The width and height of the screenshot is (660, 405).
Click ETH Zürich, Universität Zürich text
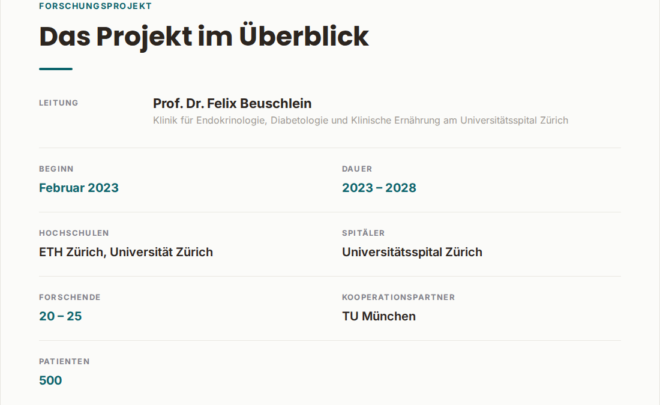coord(126,252)
